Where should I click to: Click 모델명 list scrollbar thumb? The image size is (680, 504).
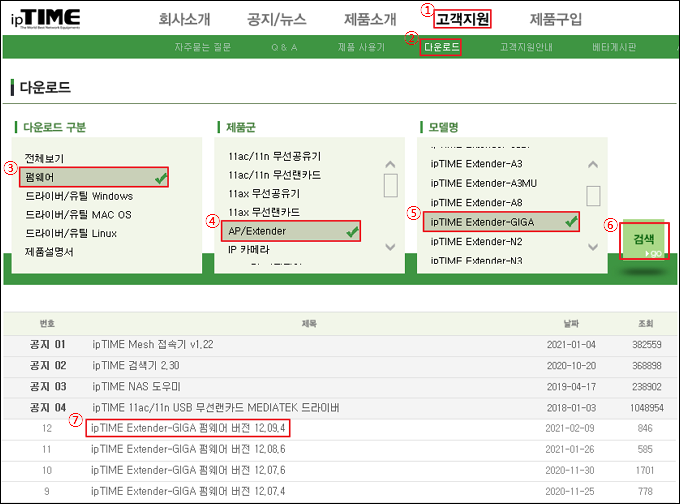pyautogui.click(x=593, y=196)
